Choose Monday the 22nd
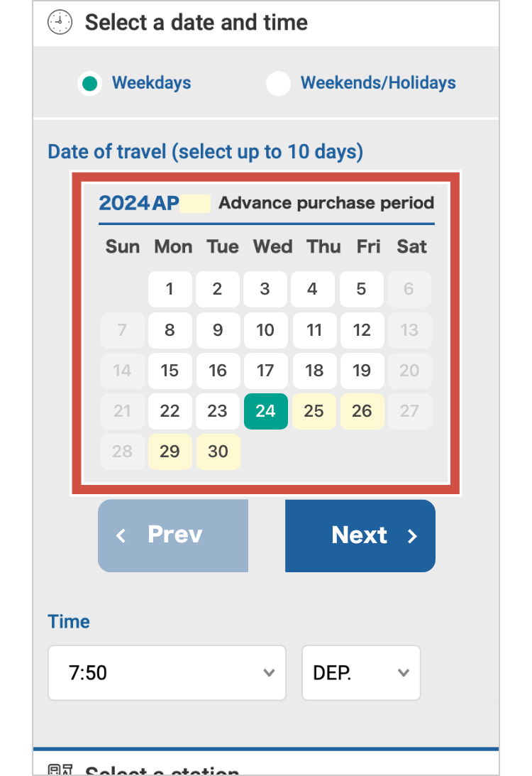The image size is (532, 776). coord(170,411)
